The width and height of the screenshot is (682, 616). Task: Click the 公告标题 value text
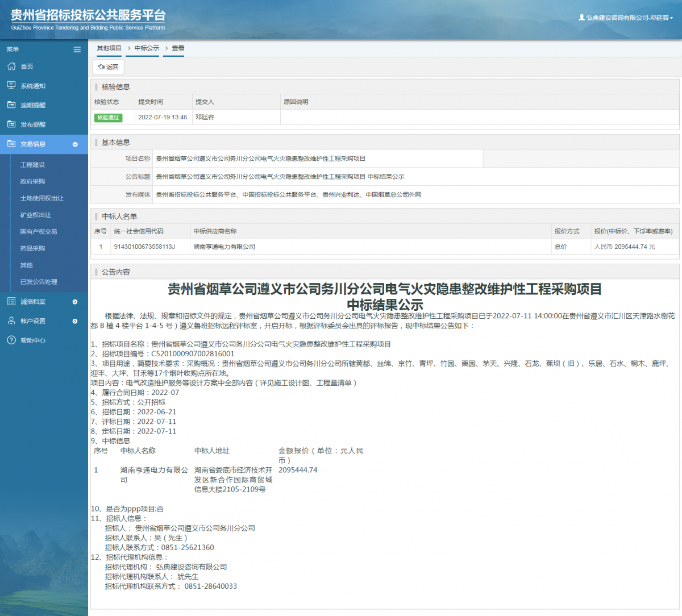click(x=280, y=177)
